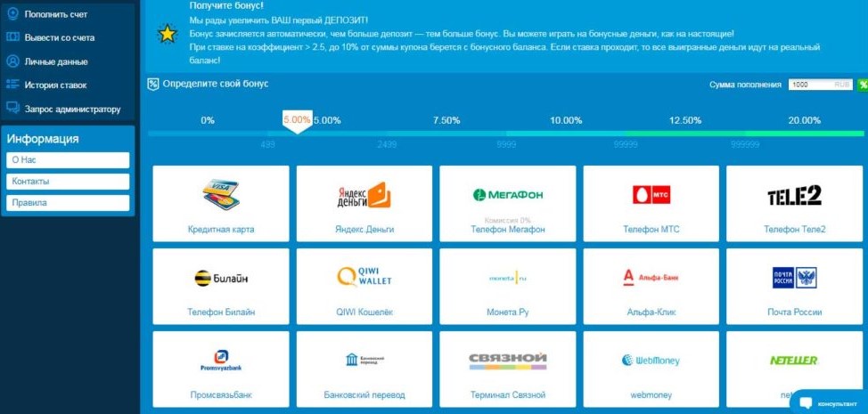The image size is (868, 414).
Task: Pick the Beeline logo
Action: point(220,279)
